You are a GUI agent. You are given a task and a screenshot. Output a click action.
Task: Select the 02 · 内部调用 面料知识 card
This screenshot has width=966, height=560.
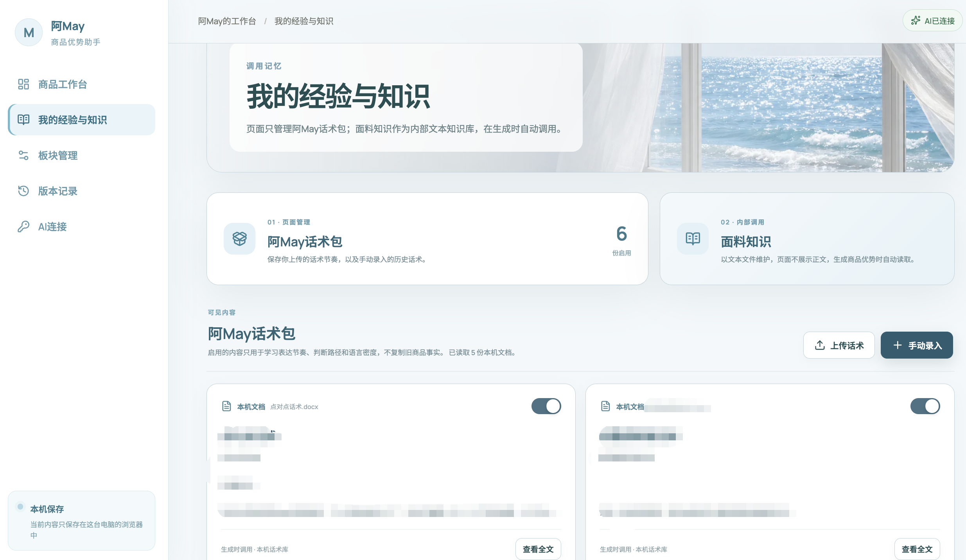tap(807, 239)
